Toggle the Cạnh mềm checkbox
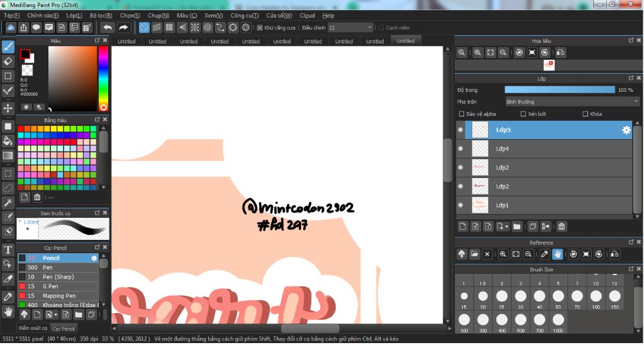The height and width of the screenshot is (345, 644). (380, 28)
